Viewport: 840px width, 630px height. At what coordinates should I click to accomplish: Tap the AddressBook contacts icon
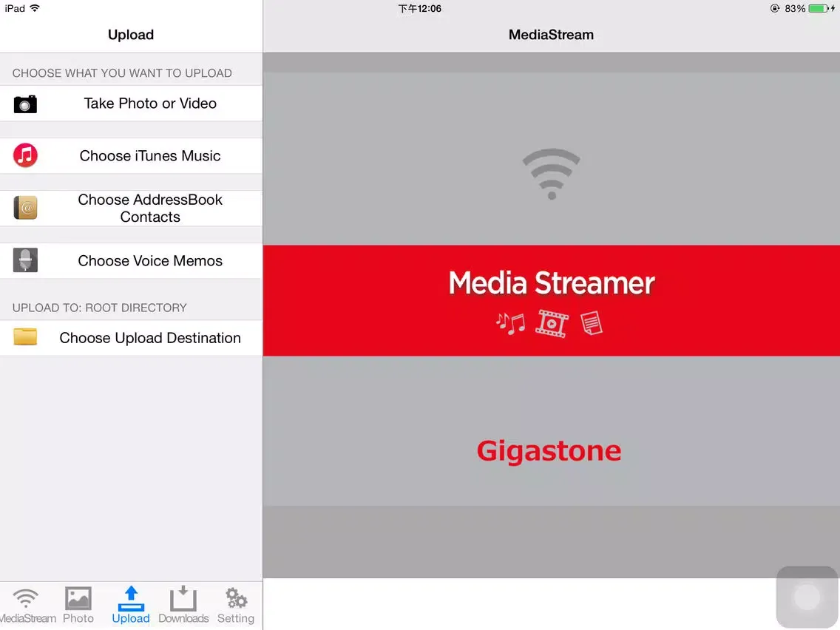[x=25, y=208]
